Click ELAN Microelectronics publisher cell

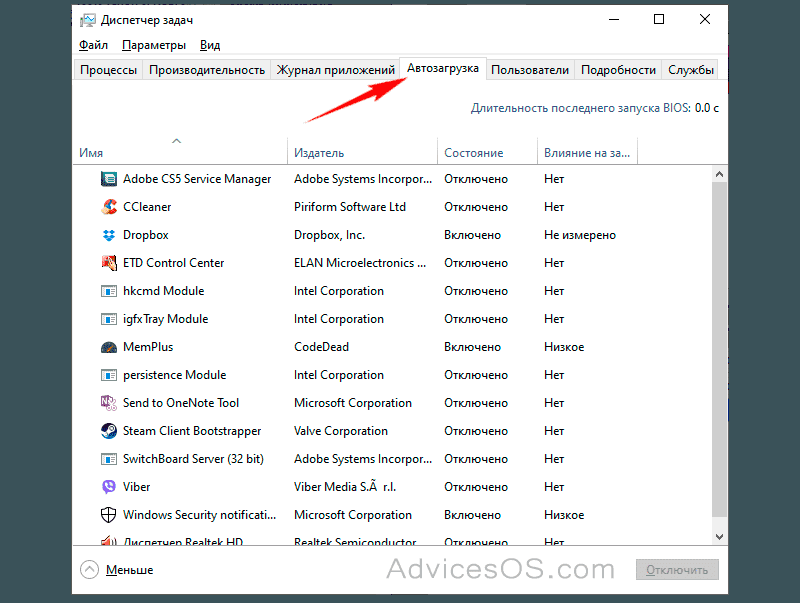[360, 263]
